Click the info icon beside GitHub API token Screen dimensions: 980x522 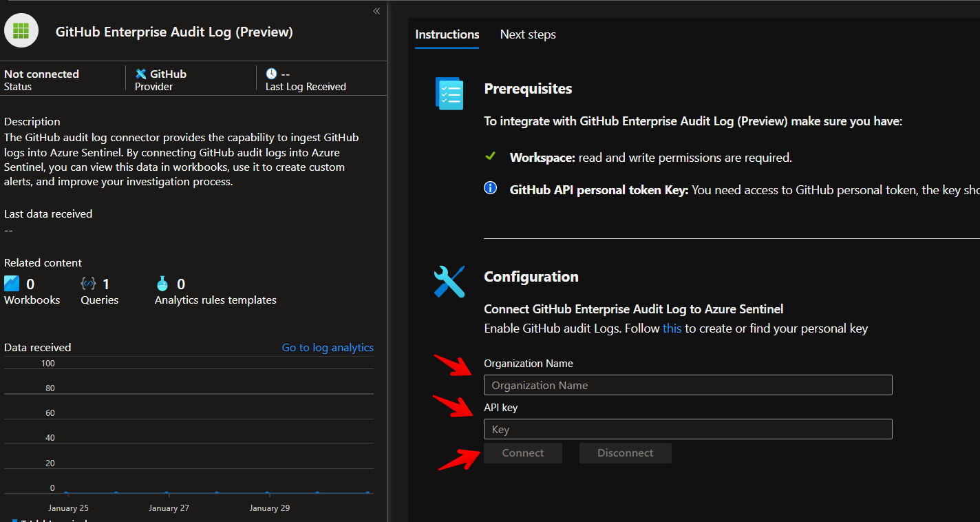[490, 188]
